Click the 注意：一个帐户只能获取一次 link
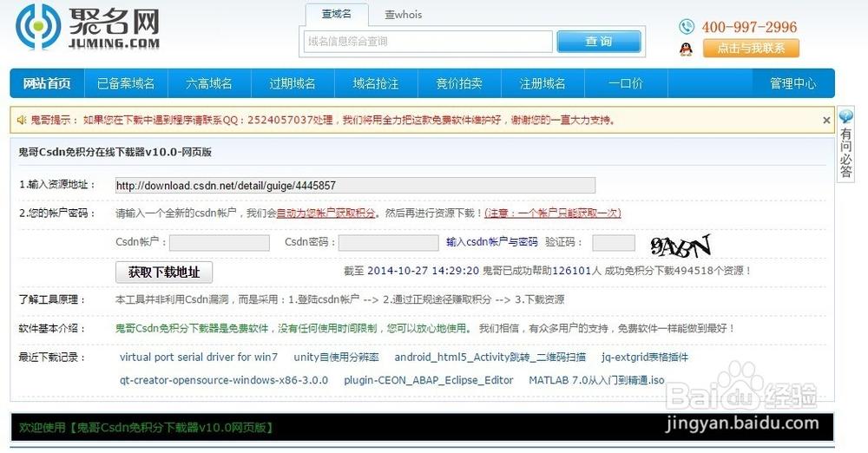The height and width of the screenshot is (453, 868). point(553,213)
